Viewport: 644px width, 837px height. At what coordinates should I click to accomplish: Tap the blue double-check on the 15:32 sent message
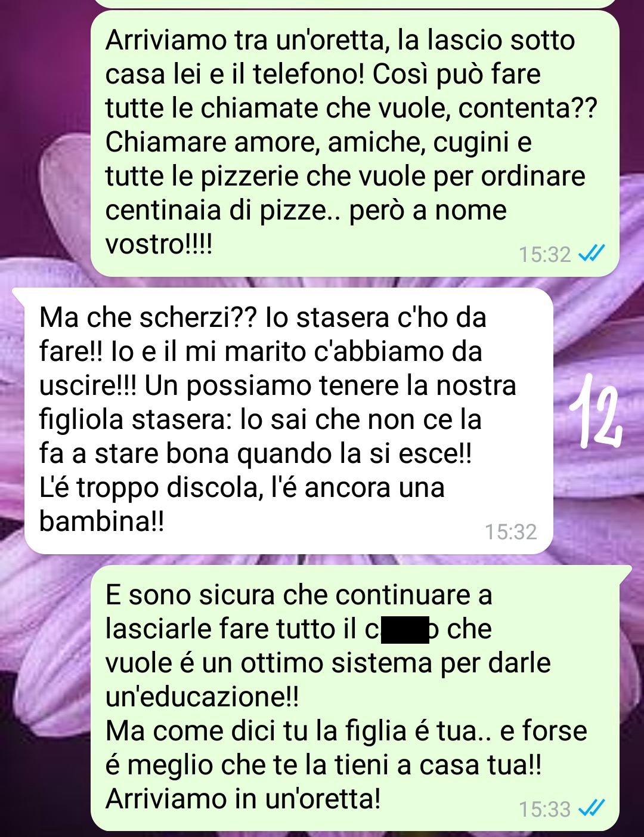point(592,254)
